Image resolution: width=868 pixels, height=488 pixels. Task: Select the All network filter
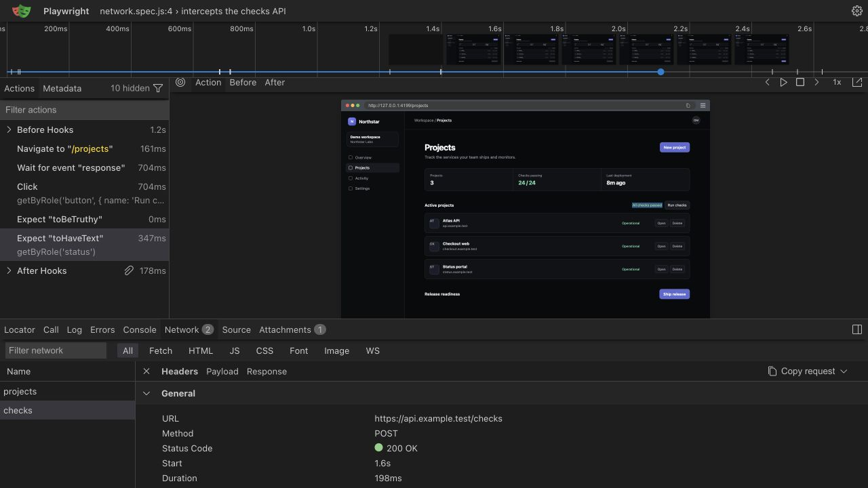(x=127, y=350)
